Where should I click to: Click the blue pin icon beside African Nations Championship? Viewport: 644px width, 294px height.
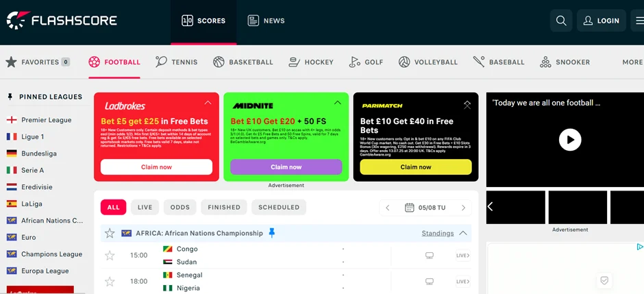[272, 233]
